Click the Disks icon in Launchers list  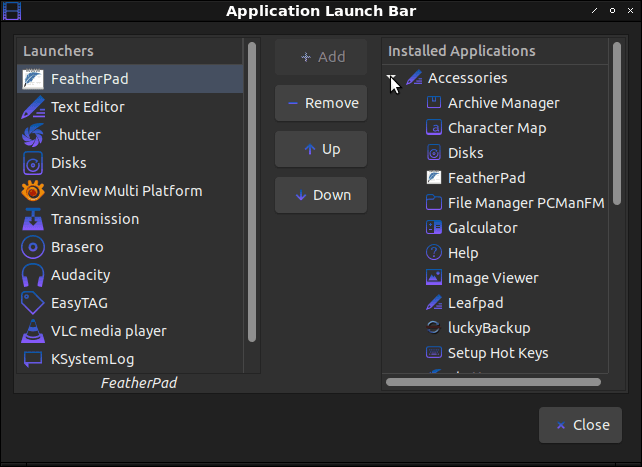tap(33, 163)
